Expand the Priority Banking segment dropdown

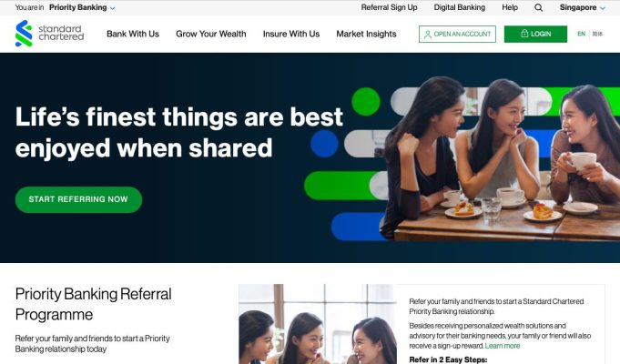click(x=82, y=7)
